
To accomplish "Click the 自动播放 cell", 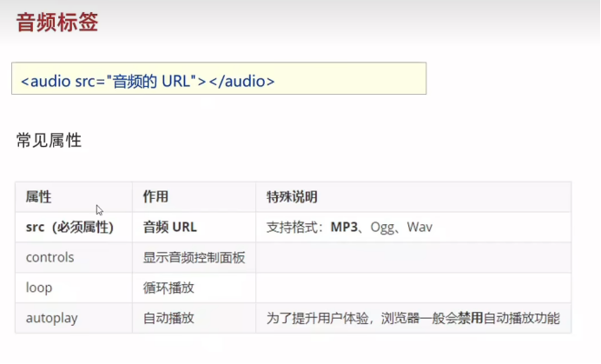I will point(168,318).
